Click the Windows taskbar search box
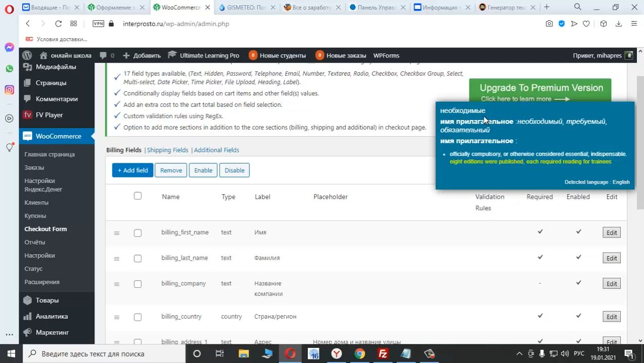Image resolution: width=644 pixels, height=363 pixels. point(101,353)
